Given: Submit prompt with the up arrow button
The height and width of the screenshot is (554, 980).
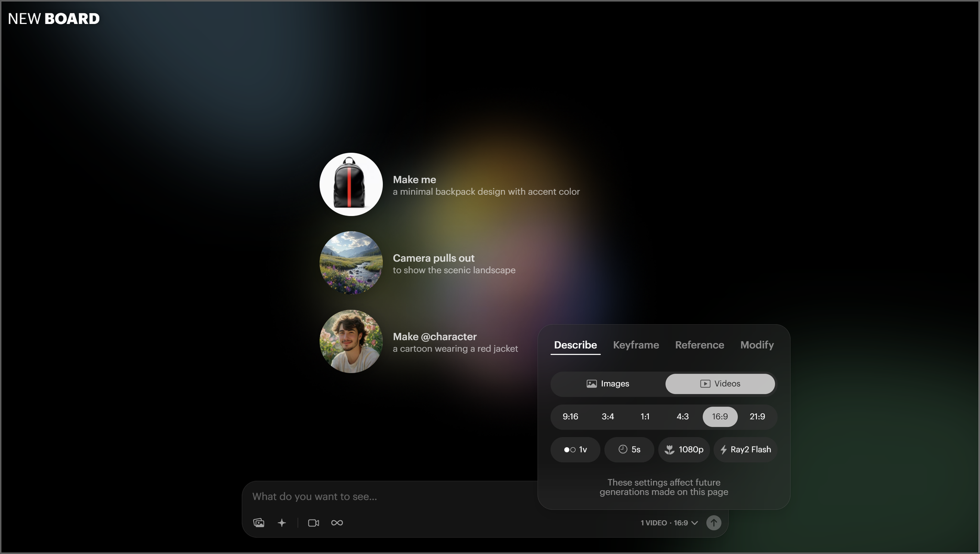Looking at the screenshot, I should click(713, 522).
